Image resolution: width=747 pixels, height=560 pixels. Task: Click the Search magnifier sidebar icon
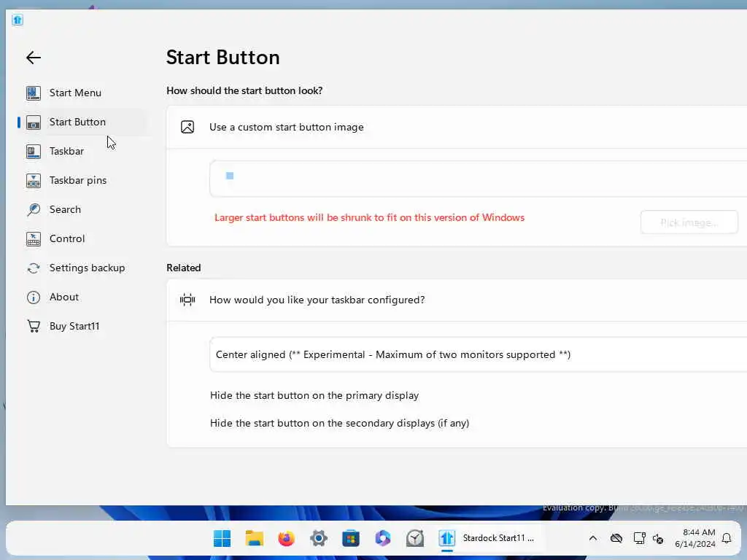point(34,209)
